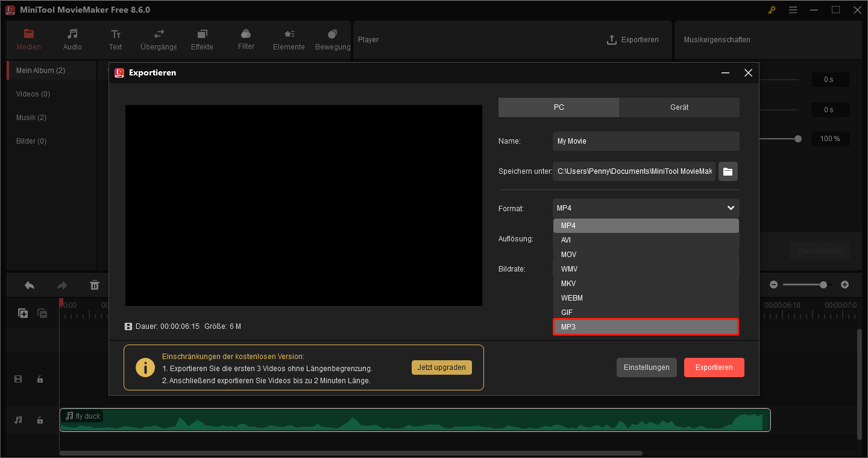Choose WMV from the format list
The height and width of the screenshot is (458, 868).
tap(646, 269)
